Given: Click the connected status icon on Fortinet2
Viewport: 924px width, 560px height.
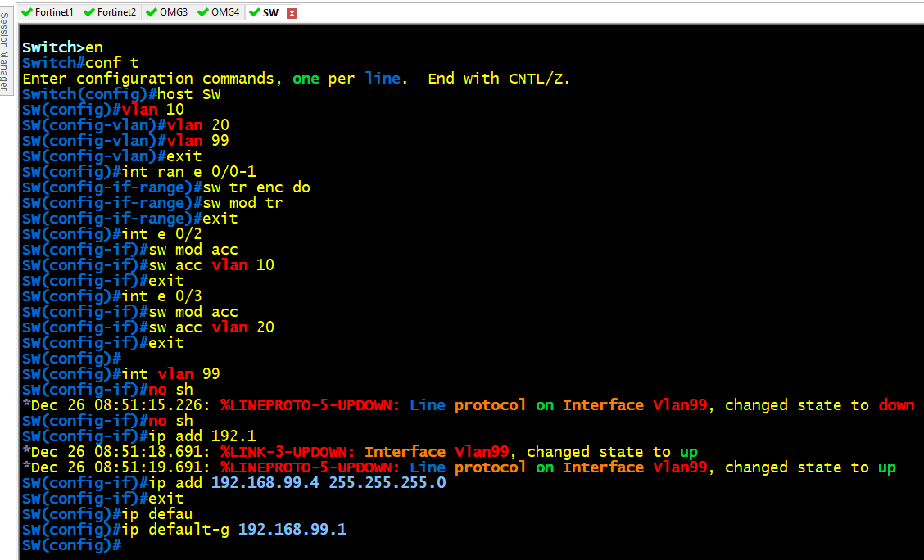Looking at the screenshot, I should pos(88,12).
